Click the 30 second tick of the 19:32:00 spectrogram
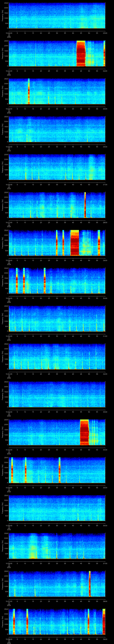Viewport: 114px width, 644px height. (57, 412)
